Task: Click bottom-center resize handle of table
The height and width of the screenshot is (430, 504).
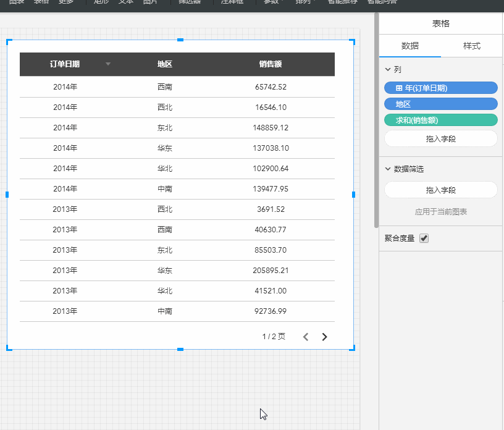Action: [180, 349]
